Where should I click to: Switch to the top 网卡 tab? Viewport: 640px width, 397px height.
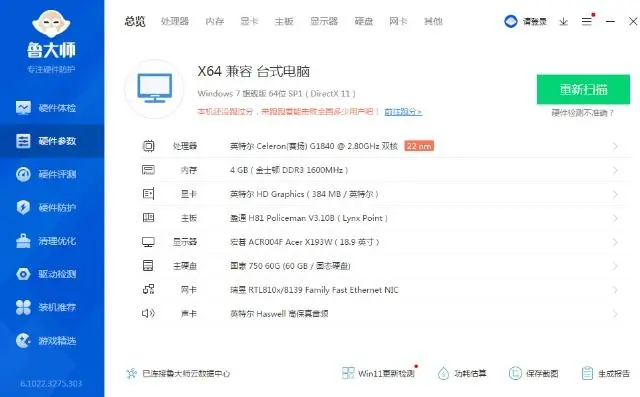click(x=398, y=21)
